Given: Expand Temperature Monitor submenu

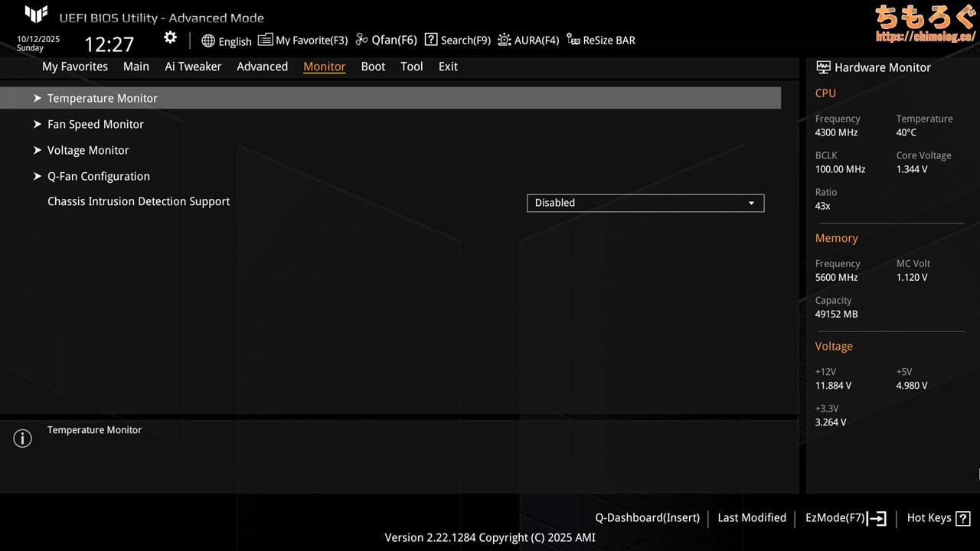Looking at the screenshot, I should (x=102, y=98).
